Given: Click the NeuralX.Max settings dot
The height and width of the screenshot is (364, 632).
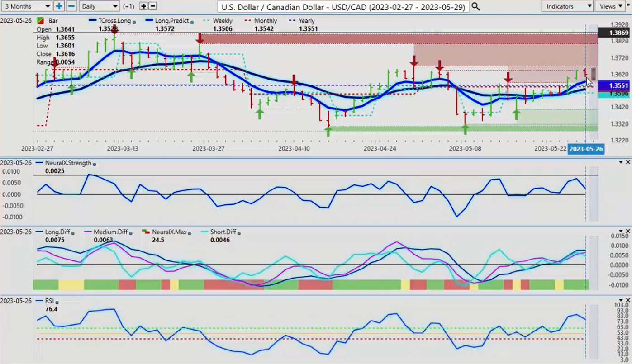Looking at the screenshot, I should click(x=190, y=232).
